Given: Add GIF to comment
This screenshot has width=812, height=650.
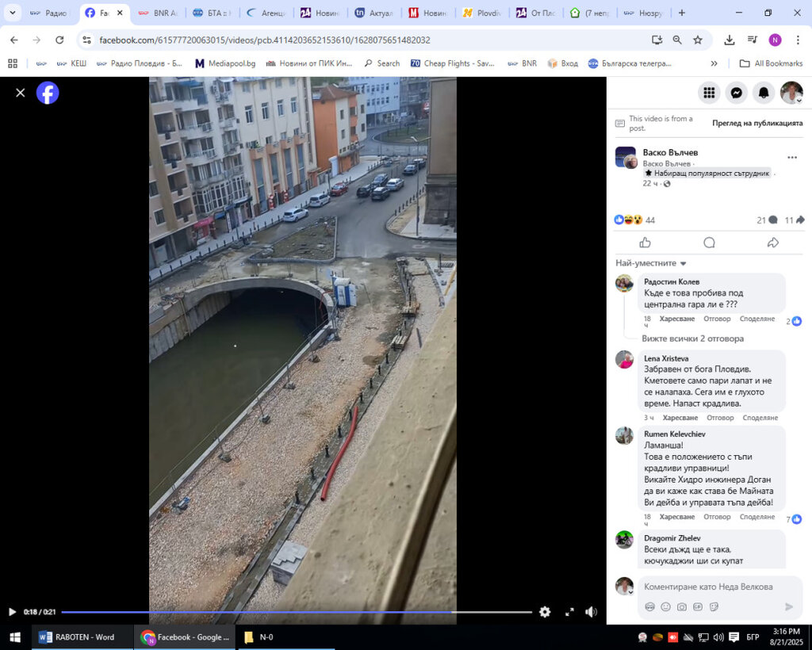Looking at the screenshot, I should tap(698, 606).
